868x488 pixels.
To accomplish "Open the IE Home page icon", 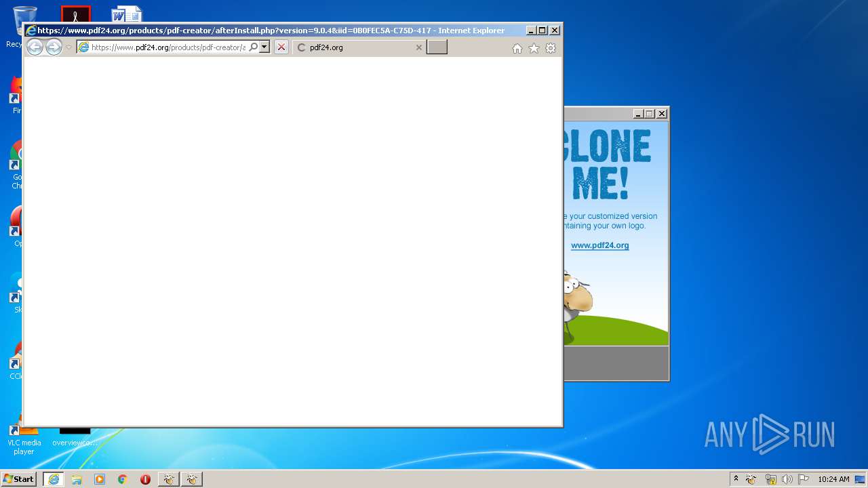I will click(x=517, y=48).
